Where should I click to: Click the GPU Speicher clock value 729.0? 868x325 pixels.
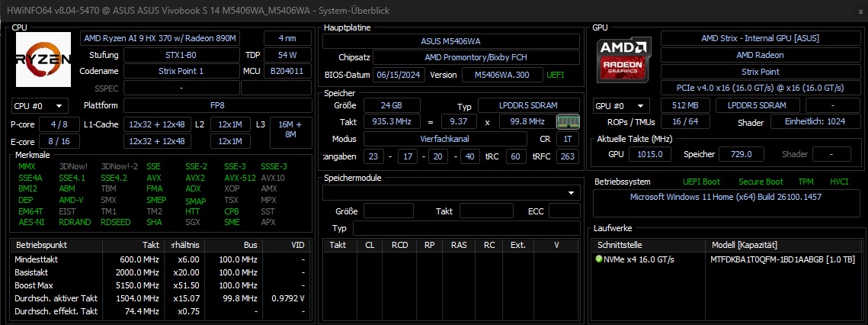(741, 154)
